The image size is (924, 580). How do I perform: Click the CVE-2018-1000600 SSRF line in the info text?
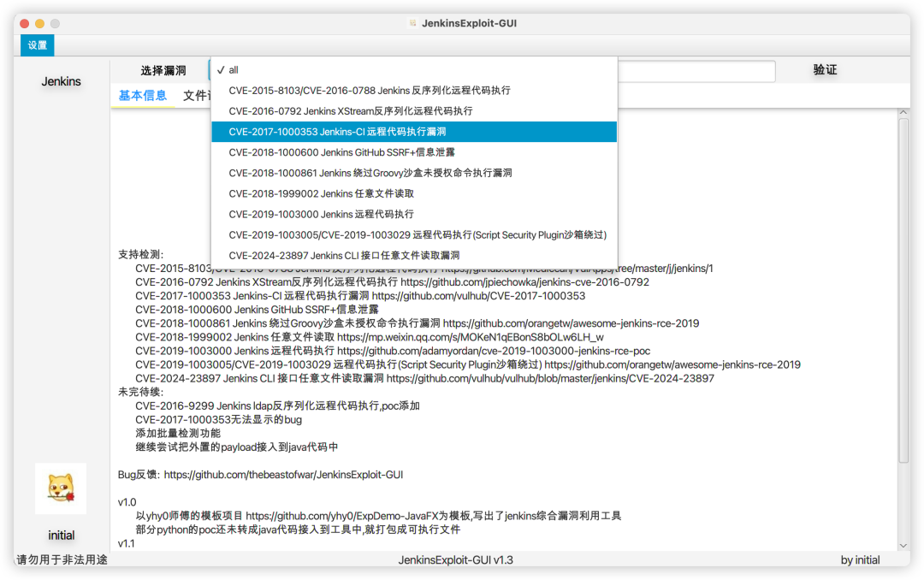pos(257,310)
